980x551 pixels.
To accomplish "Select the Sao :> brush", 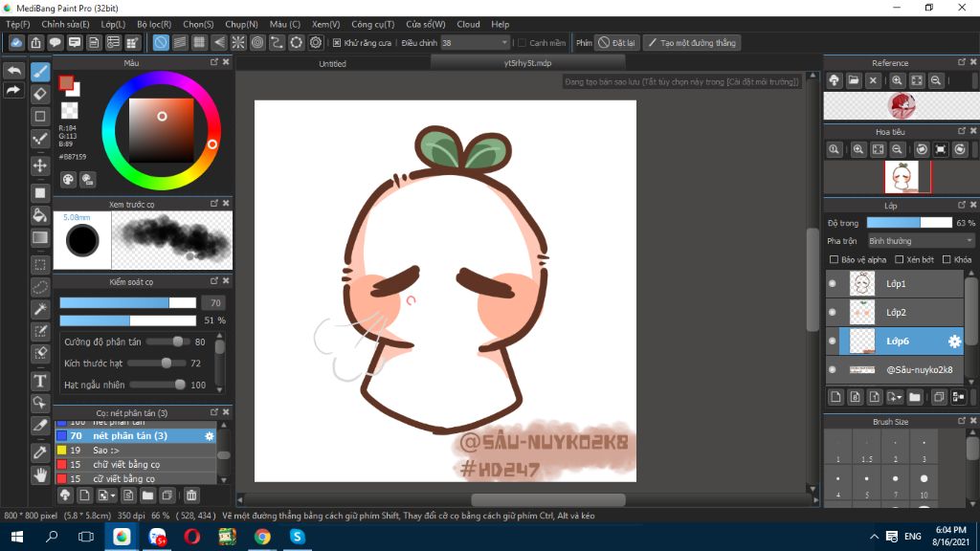I will point(136,450).
